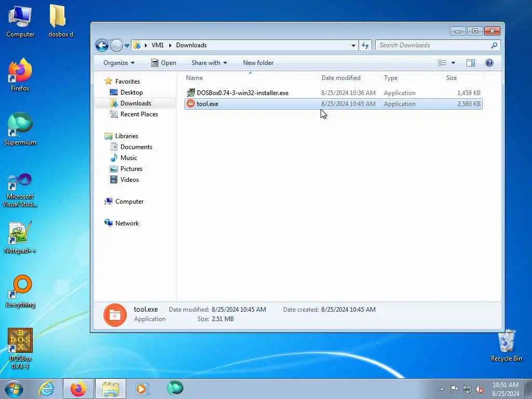Open Pictures library in navigation pane

tap(131, 169)
